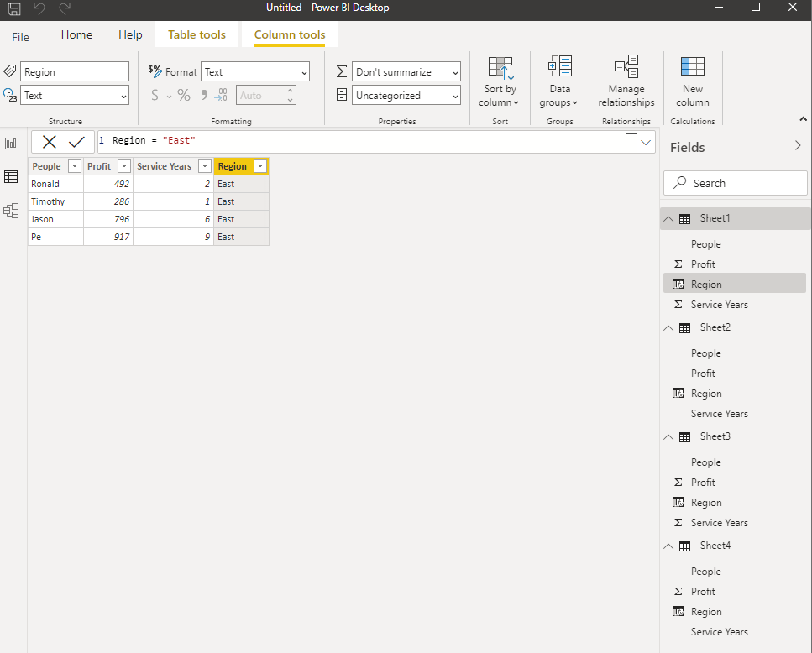Viewport: 812px width, 653px height.
Task: Click the Undo arrow icon
Action: tap(39, 8)
